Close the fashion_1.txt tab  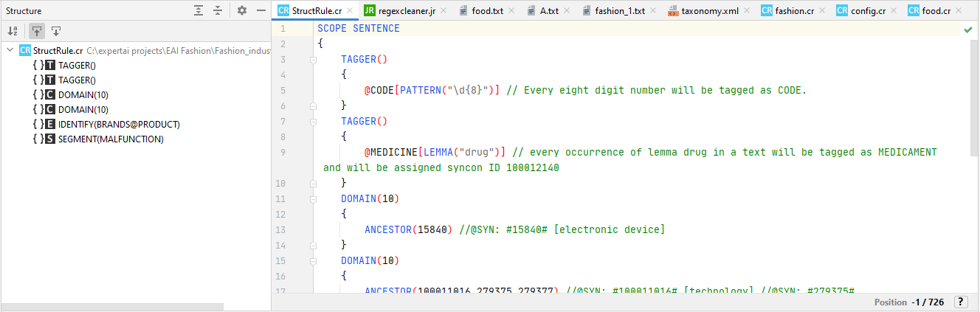(x=655, y=11)
